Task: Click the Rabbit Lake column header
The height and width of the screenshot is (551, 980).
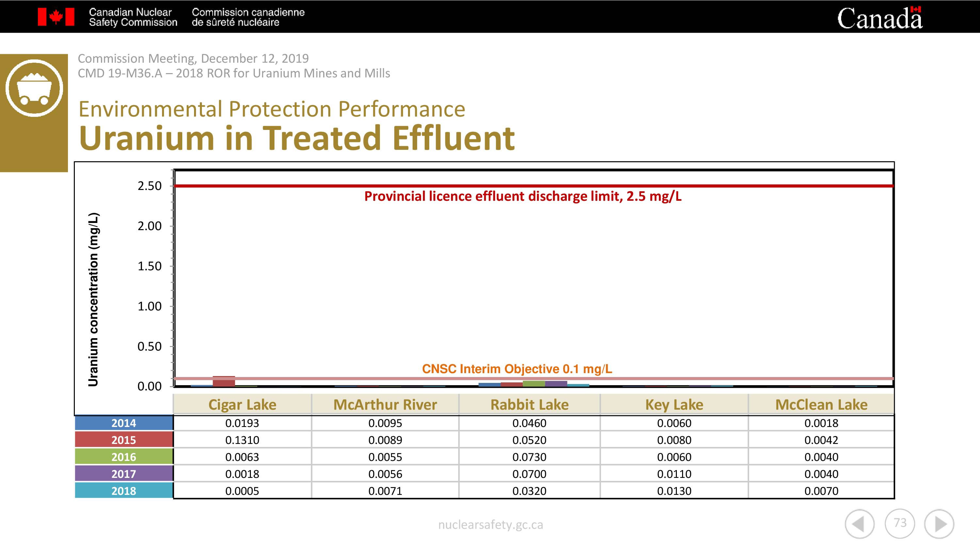Action: (x=530, y=404)
